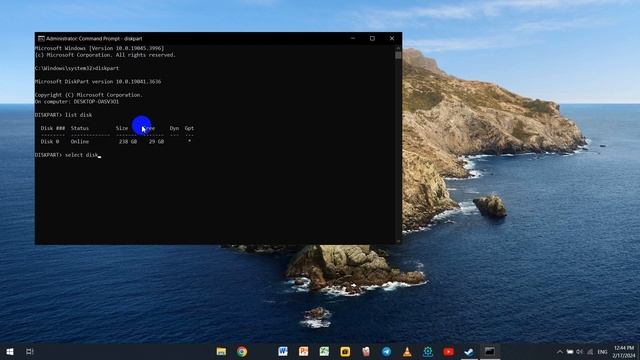This screenshot has width=640, height=360.
Task: Click the 'Microsoft DiskPart version' line
Action: pos(98,81)
